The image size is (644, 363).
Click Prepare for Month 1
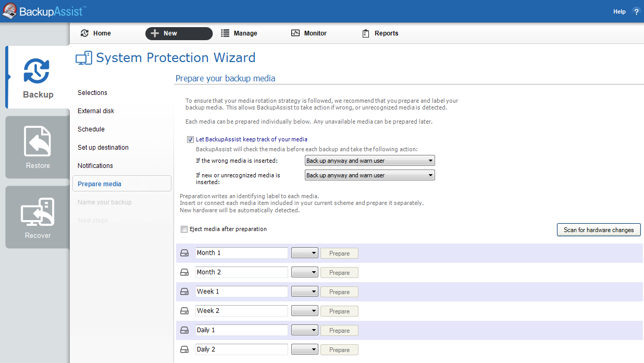(x=339, y=253)
